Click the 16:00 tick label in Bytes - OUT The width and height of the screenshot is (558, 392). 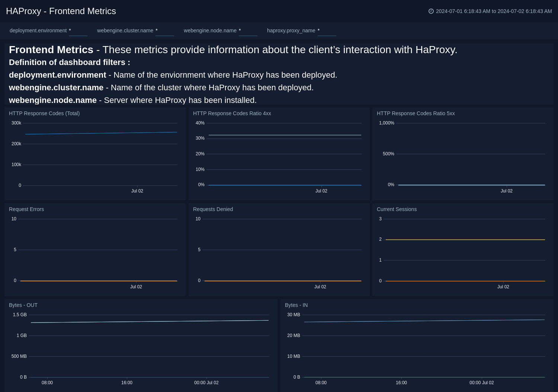tap(127, 383)
